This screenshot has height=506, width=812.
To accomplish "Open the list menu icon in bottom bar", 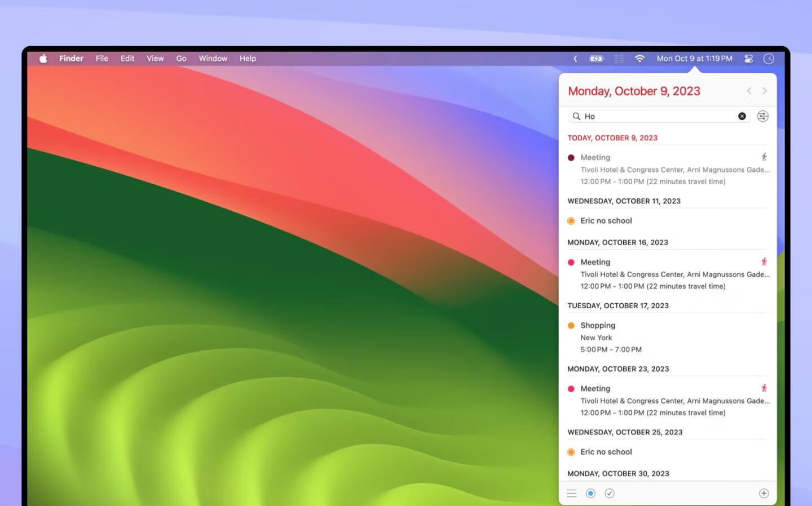I will pos(571,494).
